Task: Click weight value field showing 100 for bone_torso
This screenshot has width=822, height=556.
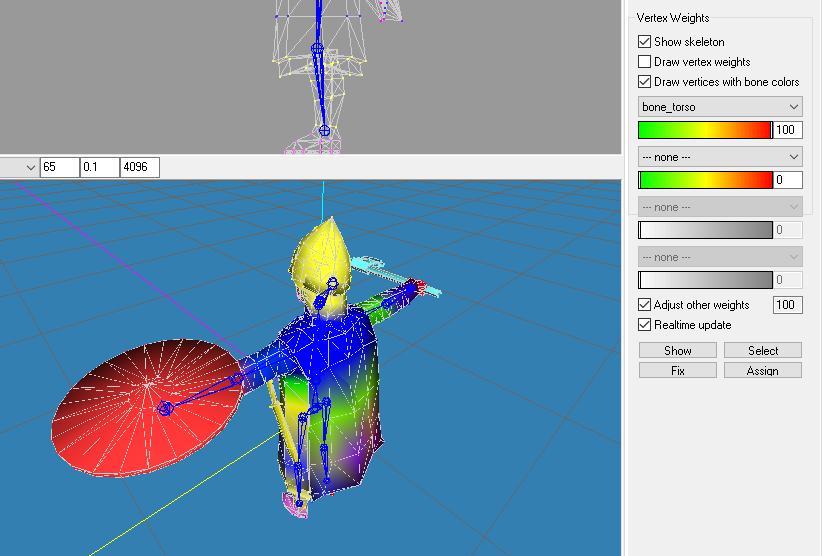Action: coord(788,130)
